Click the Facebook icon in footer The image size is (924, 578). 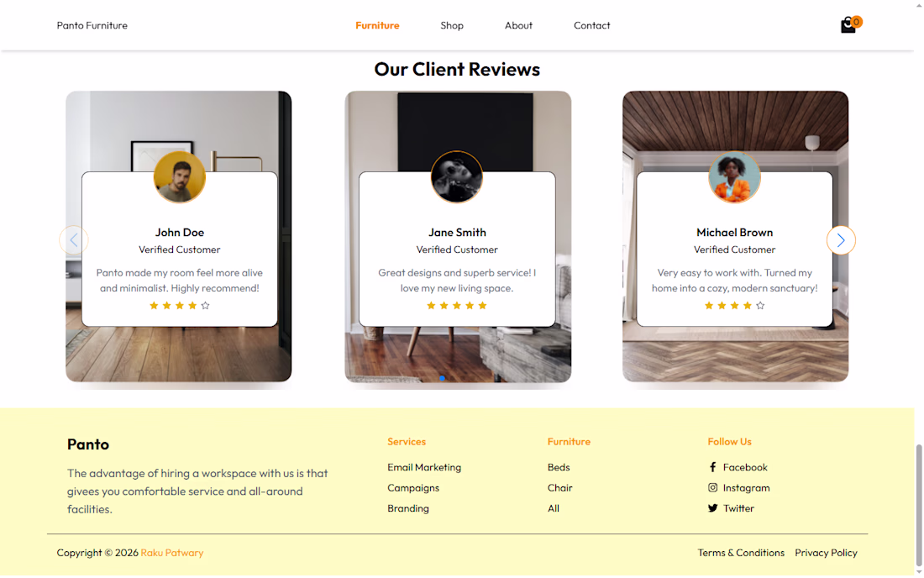point(712,467)
